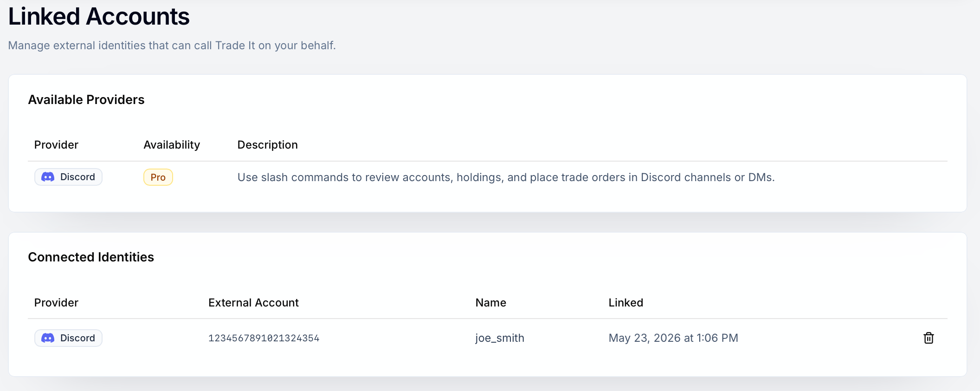Click the linked date May 23, 2026
The height and width of the screenshot is (391, 980).
673,338
